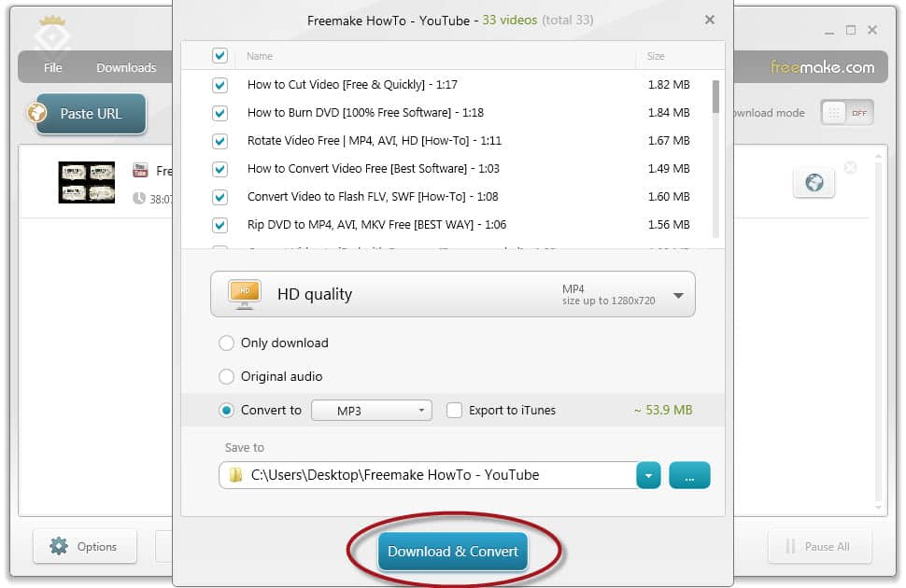Click the globe icon on Paste URL

(x=37, y=112)
